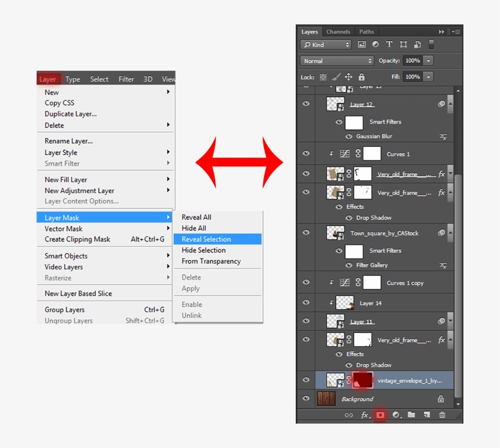Click the Create new group folder icon
This screenshot has height=448, width=500.
click(x=412, y=414)
